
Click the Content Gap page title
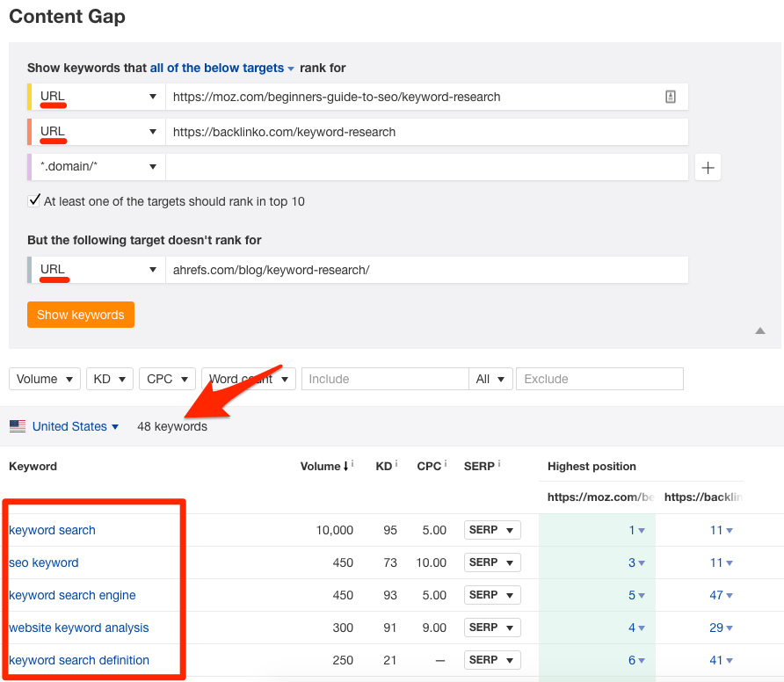click(x=67, y=17)
